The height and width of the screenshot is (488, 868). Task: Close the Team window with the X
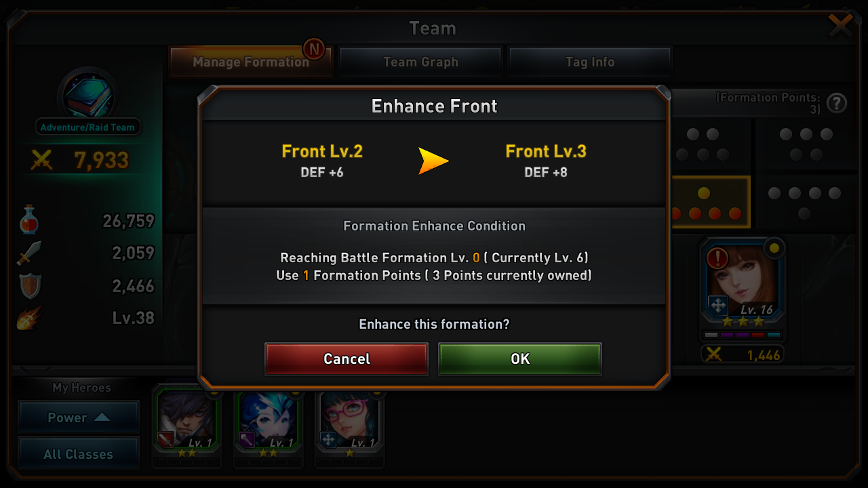[x=841, y=26]
